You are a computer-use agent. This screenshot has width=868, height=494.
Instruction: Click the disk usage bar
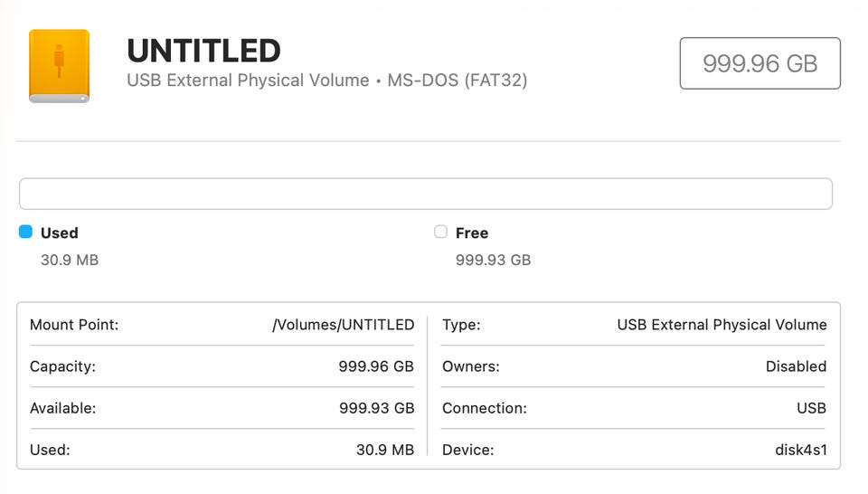(x=425, y=194)
